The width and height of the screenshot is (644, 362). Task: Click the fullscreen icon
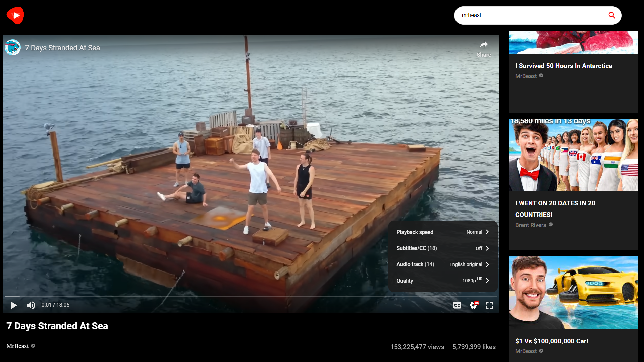[489, 305]
